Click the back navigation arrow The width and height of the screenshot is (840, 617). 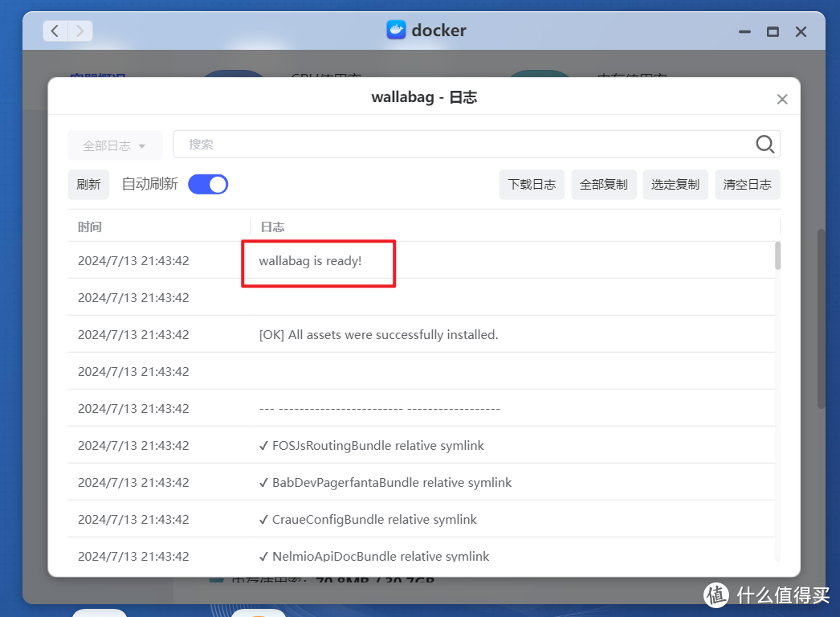[x=54, y=30]
